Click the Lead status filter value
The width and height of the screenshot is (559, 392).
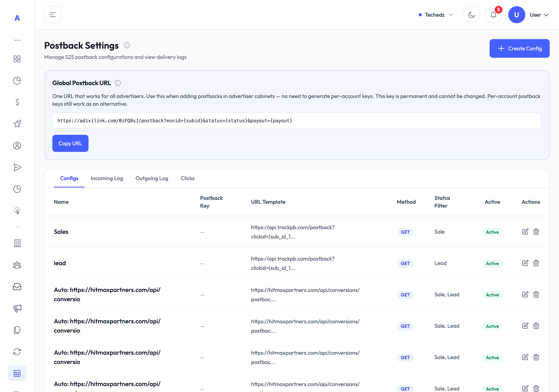point(440,263)
